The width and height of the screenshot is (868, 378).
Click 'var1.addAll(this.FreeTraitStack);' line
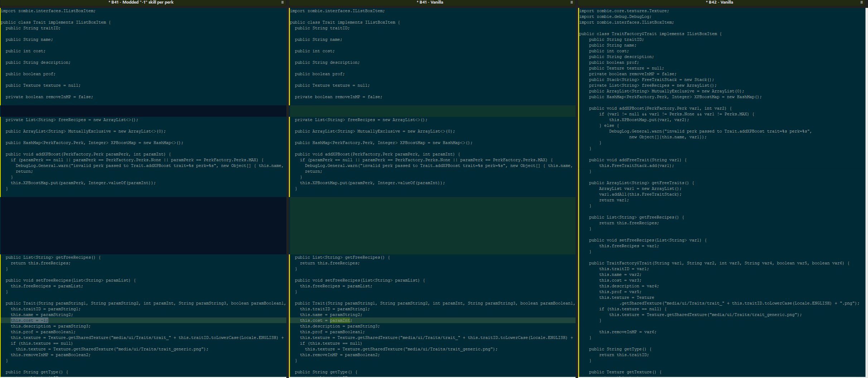click(640, 194)
